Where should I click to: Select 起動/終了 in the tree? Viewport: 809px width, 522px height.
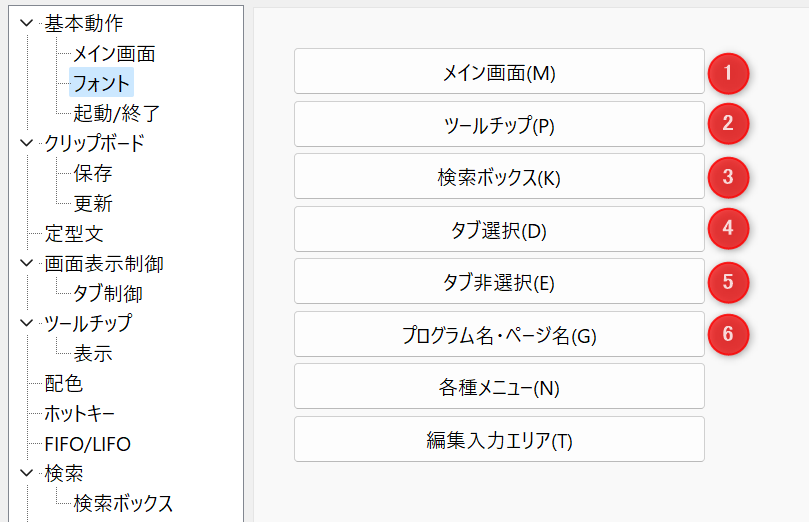click(117, 113)
